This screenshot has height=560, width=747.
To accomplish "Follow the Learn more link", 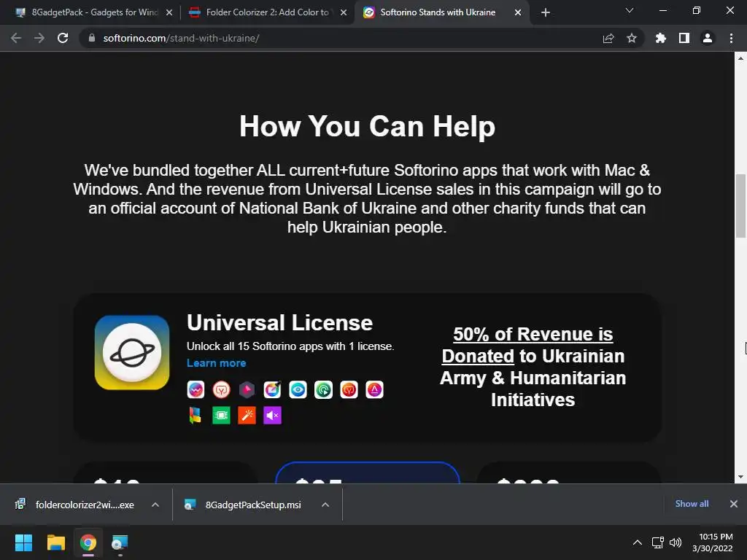I will click(x=216, y=363).
